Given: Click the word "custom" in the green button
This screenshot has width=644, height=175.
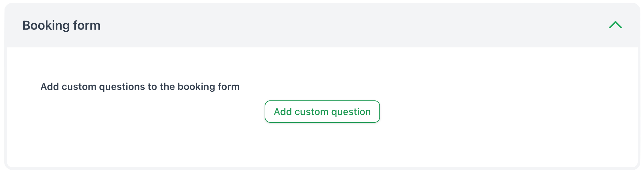Looking at the screenshot, I should point(311,112).
